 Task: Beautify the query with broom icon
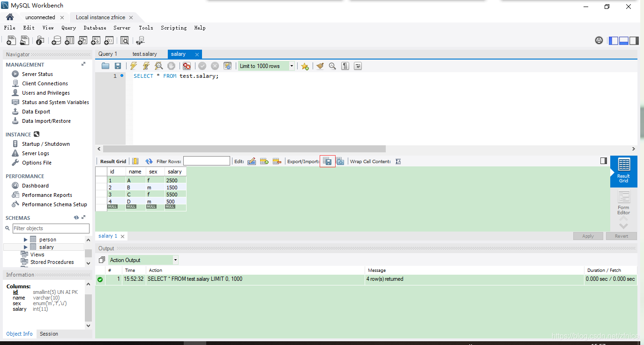coord(320,66)
